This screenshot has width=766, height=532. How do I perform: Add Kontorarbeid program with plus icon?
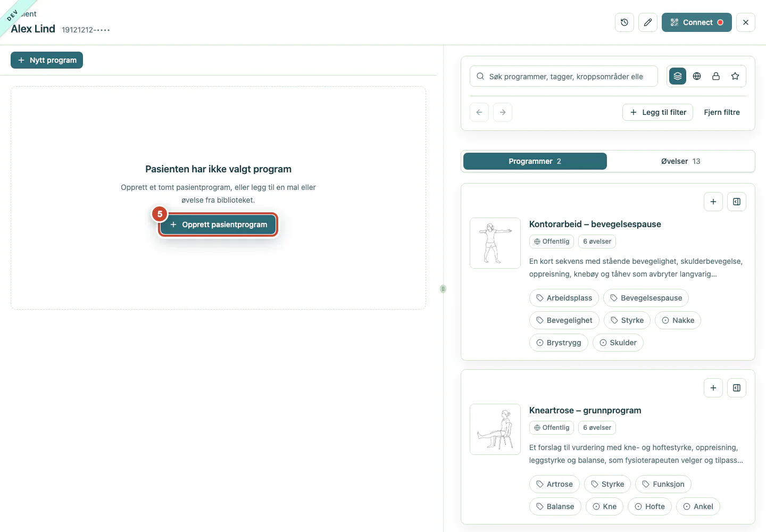(x=713, y=202)
